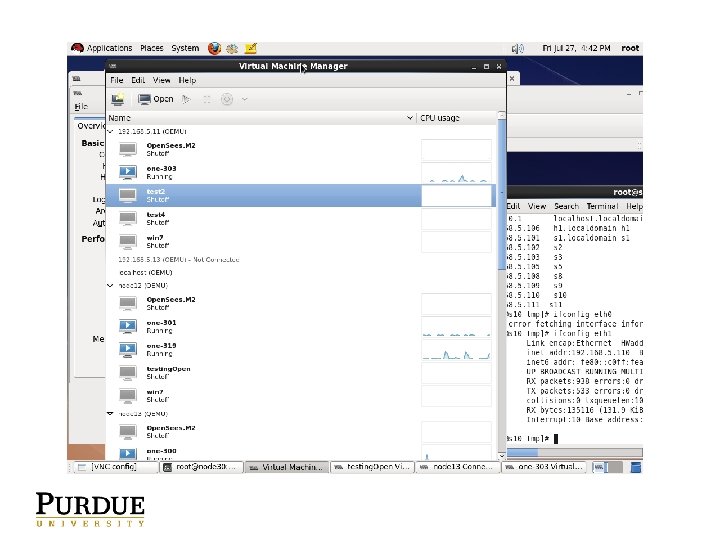The image size is (720, 540).
Task: Switch to the [VNC config] taskbar button
Action: point(116,467)
